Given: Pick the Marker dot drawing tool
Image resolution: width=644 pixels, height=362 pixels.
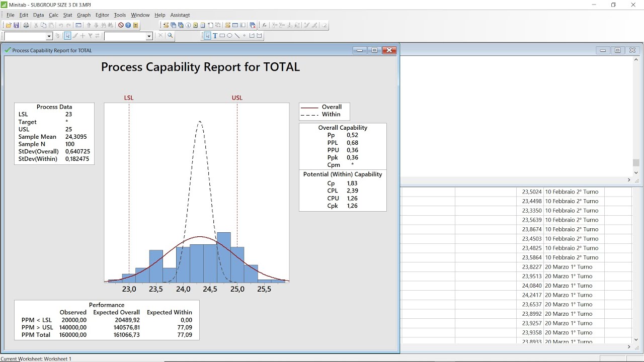Looking at the screenshot, I should [x=244, y=36].
